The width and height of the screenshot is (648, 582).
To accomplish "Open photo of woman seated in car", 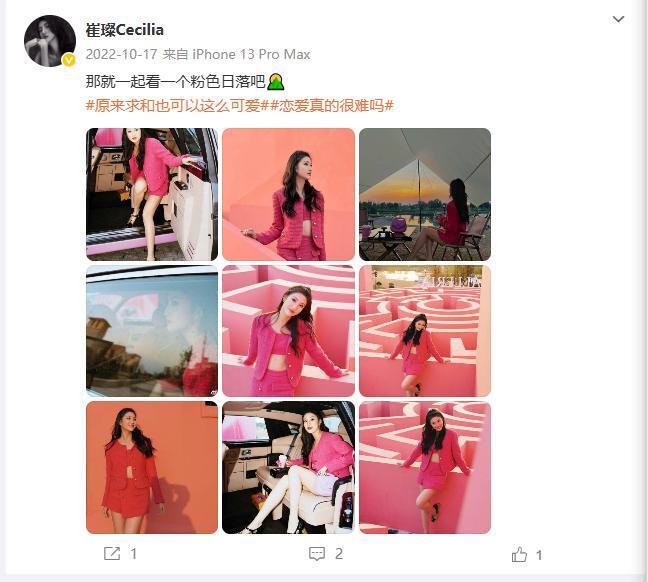I will pos(288,468).
